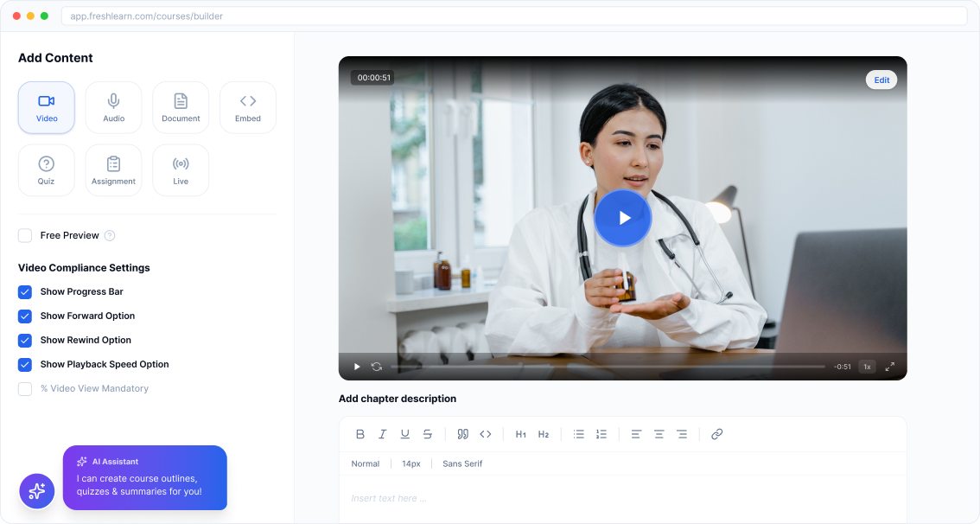Apply strikethrough formatting
This screenshot has height=524, width=980.
pos(428,434)
